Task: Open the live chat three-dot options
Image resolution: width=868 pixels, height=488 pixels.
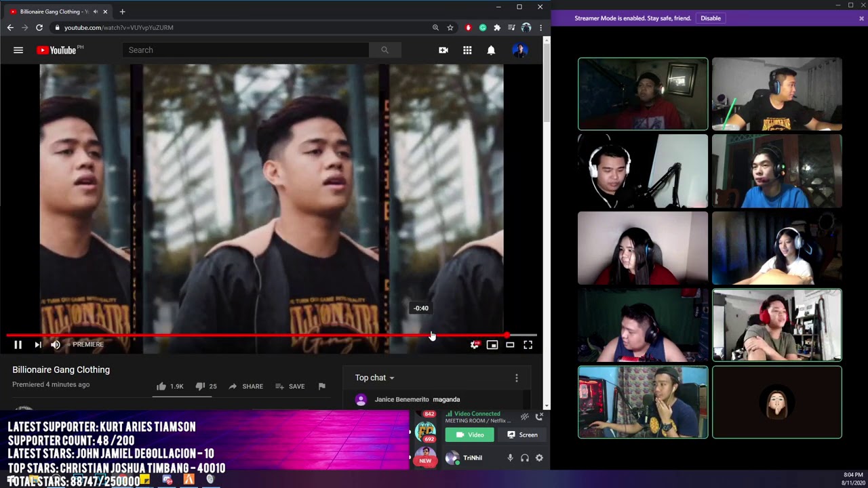Action: [517, 378]
